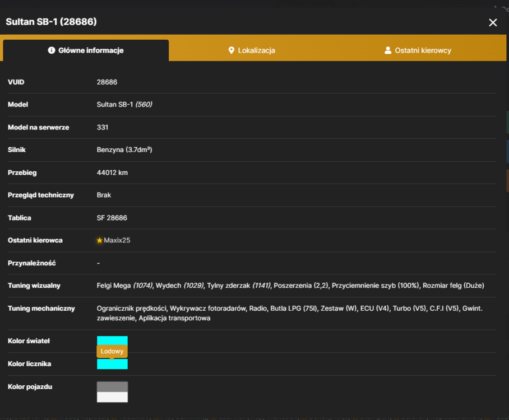Click the person icon beside Ostatni kierowcy
This screenshot has width=509, height=420.
(387, 50)
